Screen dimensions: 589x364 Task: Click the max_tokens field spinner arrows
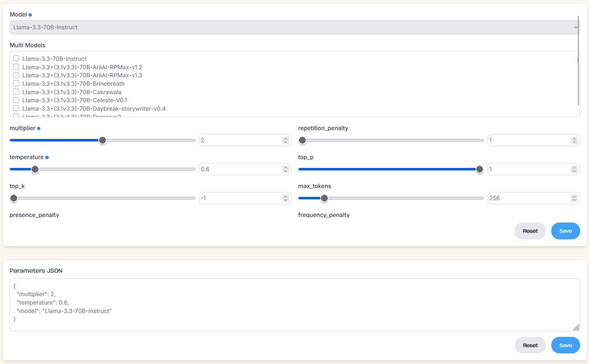tap(574, 198)
